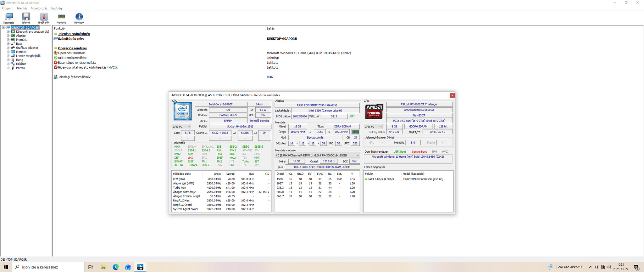Image resolution: width=644 pixels, height=272 pixels.
Task: Click the green SATA 6 Gb/s status icon
Action: tap(366, 179)
